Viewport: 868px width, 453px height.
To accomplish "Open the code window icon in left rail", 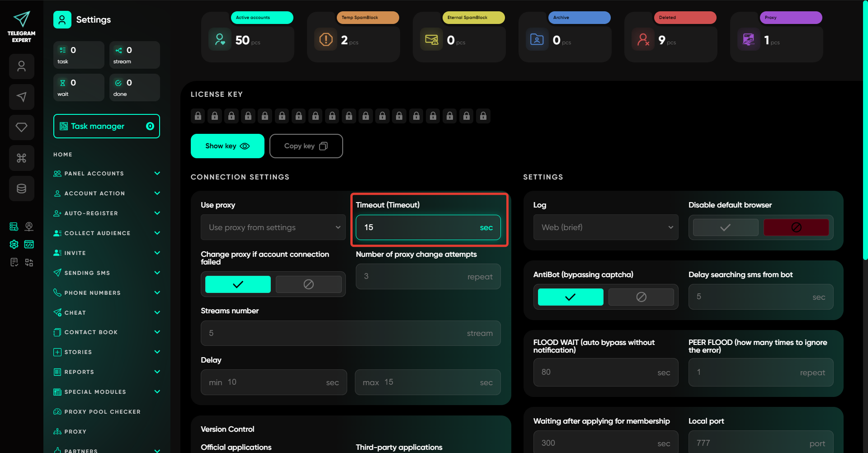I will tap(29, 244).
